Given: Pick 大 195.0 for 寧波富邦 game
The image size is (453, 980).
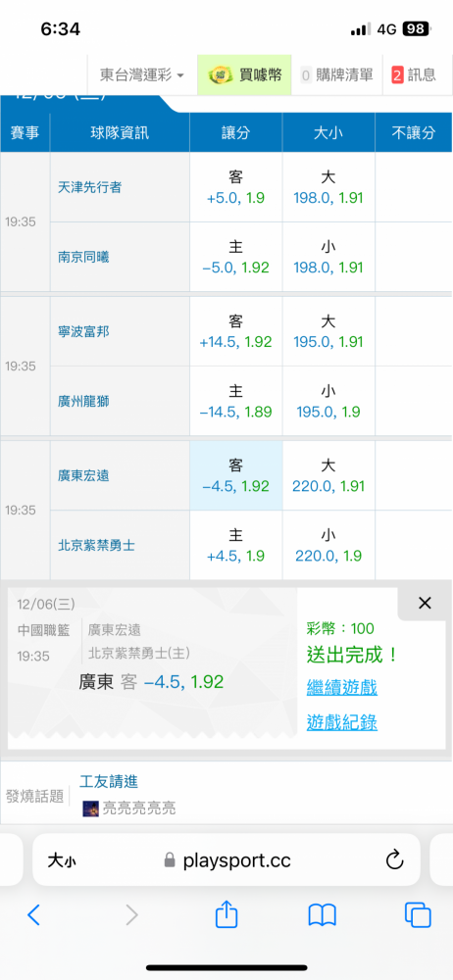Looking at the screenshot, I should point(328,332).
